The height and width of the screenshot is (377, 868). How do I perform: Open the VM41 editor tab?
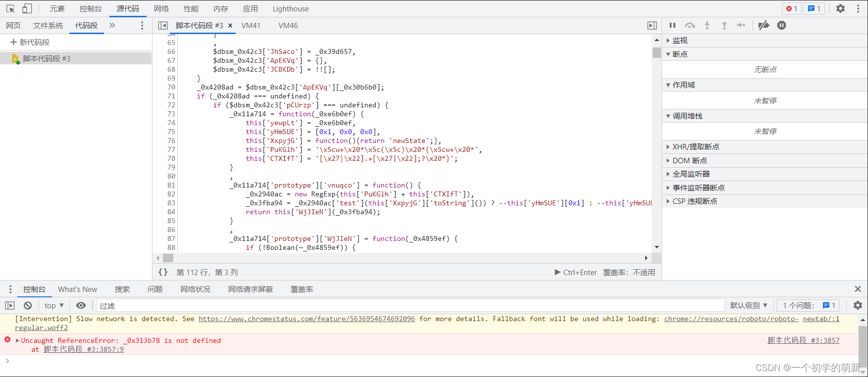251,25
